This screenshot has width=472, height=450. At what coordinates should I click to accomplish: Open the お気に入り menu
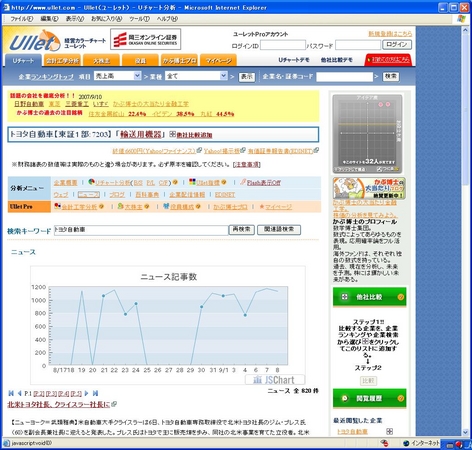pyautogui.click(x=107, y=19)
